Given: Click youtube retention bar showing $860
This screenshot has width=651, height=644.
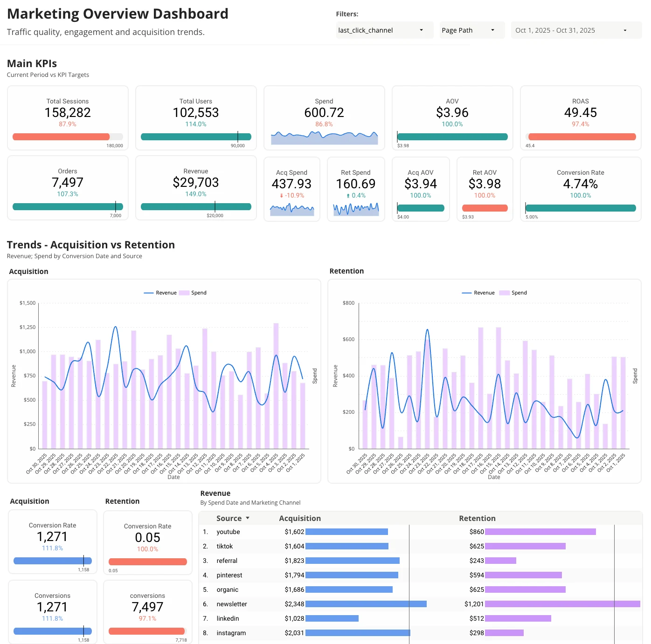Looking at the screenshot, I should tap(540, 532).
